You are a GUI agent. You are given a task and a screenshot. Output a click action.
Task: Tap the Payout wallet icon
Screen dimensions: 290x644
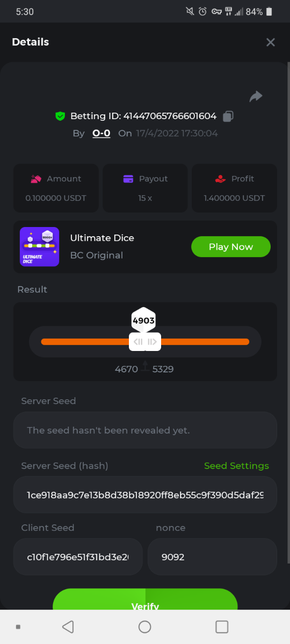point(128,179)
